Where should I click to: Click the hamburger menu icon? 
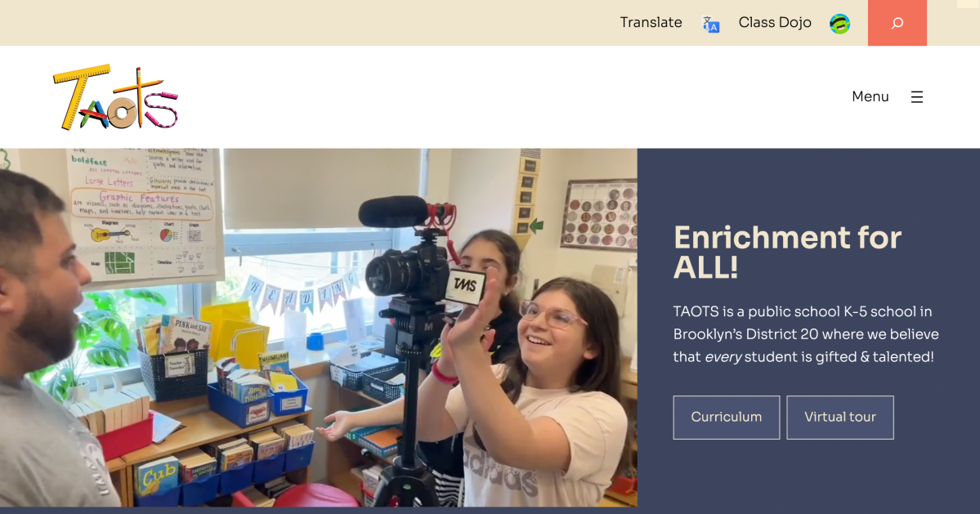[x=917, y=97]
